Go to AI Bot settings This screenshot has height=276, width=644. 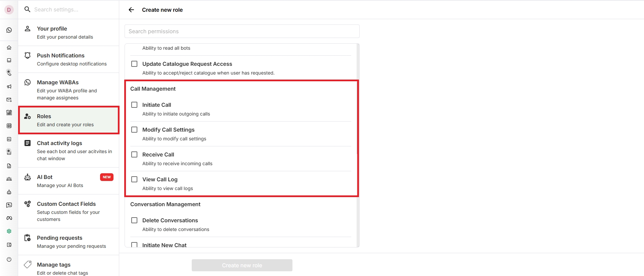68,181
